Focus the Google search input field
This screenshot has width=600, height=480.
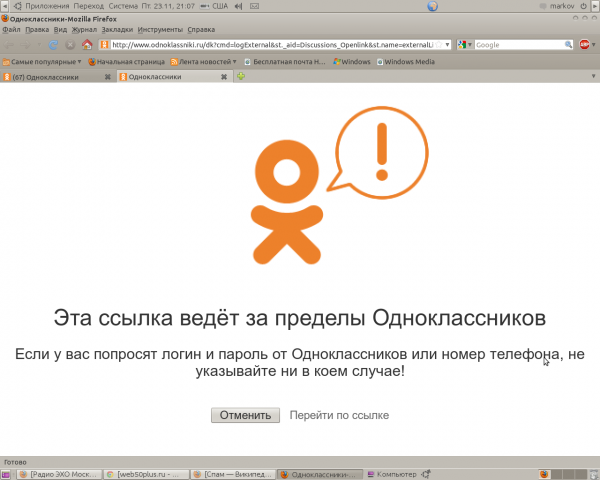tap(520, 45)
